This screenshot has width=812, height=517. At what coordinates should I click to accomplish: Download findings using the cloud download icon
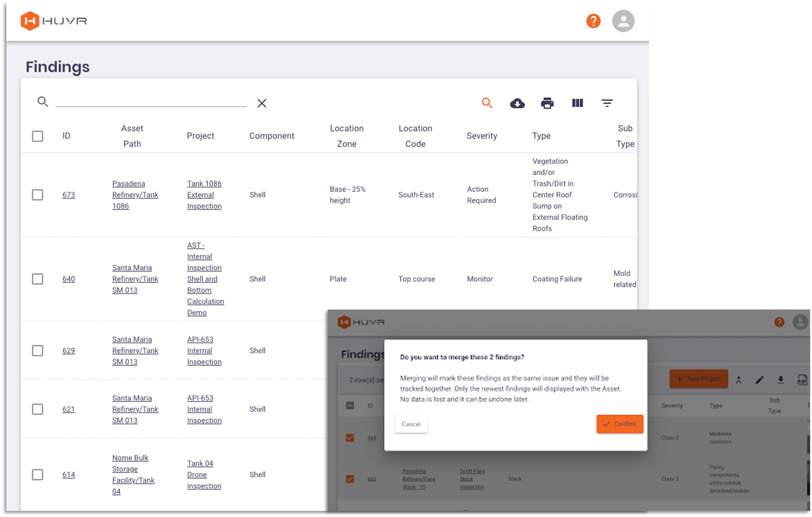pos(517,103)
